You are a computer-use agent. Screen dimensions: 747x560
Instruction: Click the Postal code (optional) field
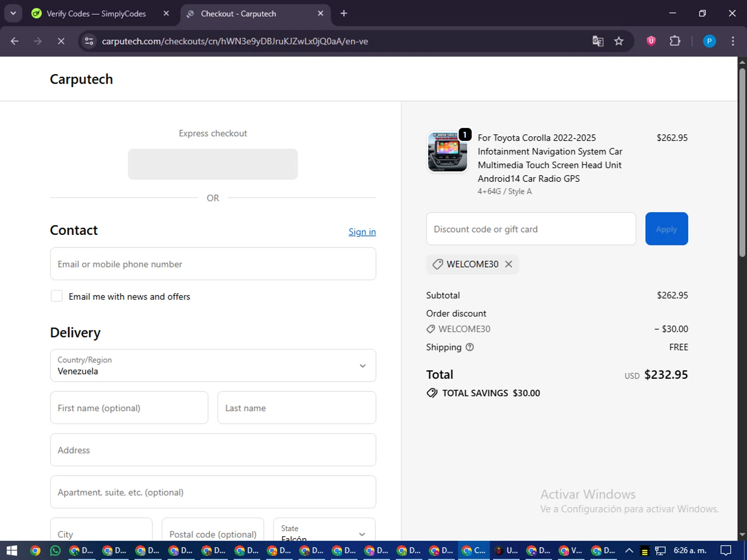click(x=213, y=530)
